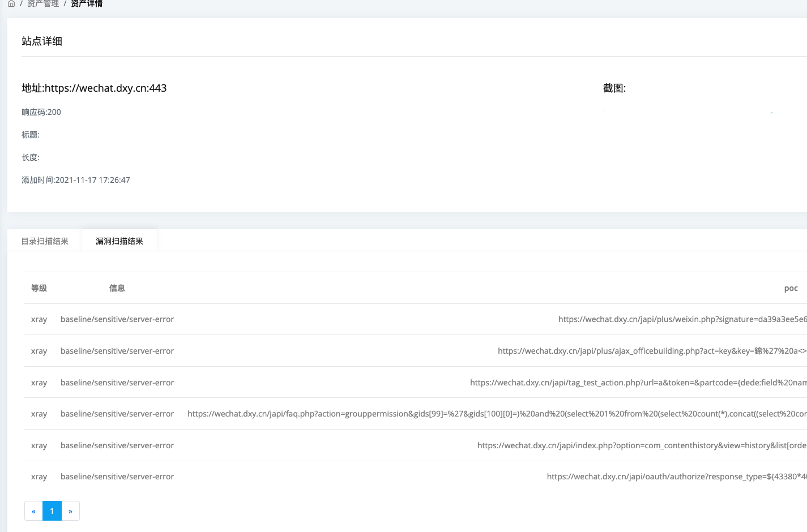Click the 截图: label
This screenshot has height=532, width=807.
(614, 88)
